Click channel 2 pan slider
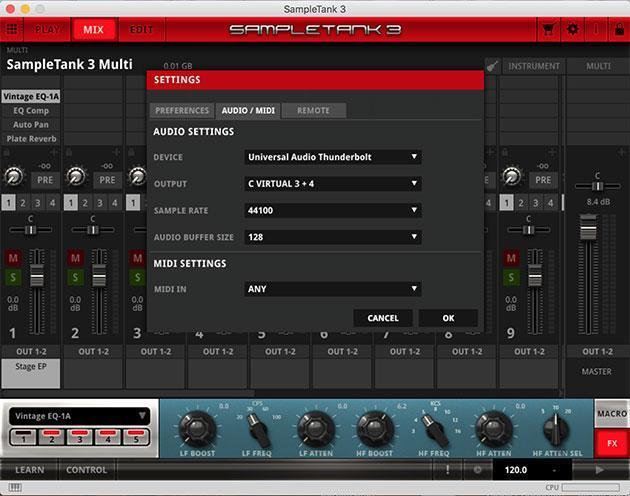The height and width of the screenshot is (496, 630). (93, 230)
